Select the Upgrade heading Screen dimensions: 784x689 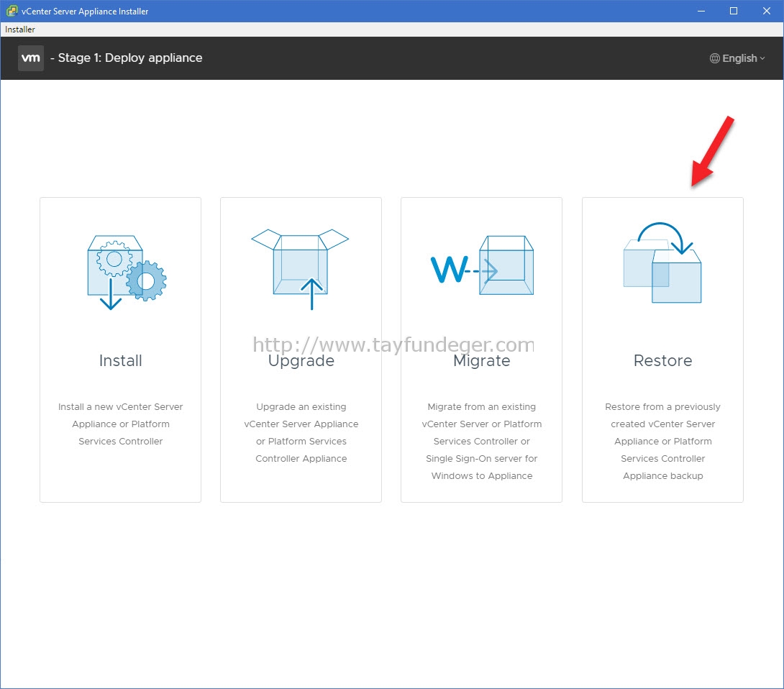pos(301,361)
